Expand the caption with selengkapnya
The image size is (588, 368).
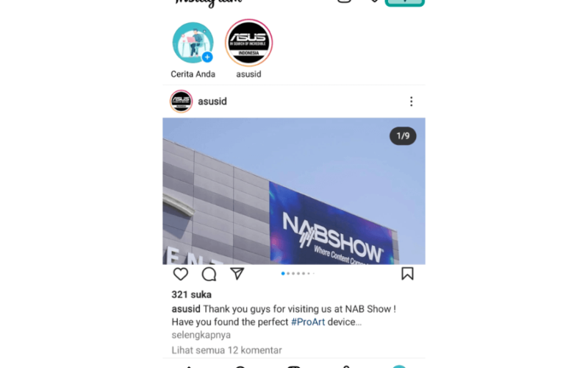pyautogui.click(x=201, y=335)
